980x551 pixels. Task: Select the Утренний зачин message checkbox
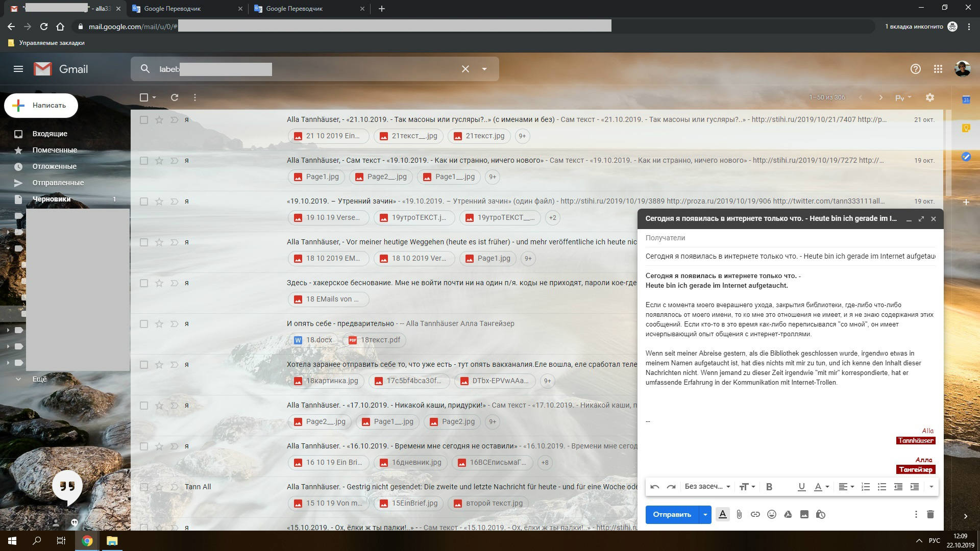tap(144, 202)
